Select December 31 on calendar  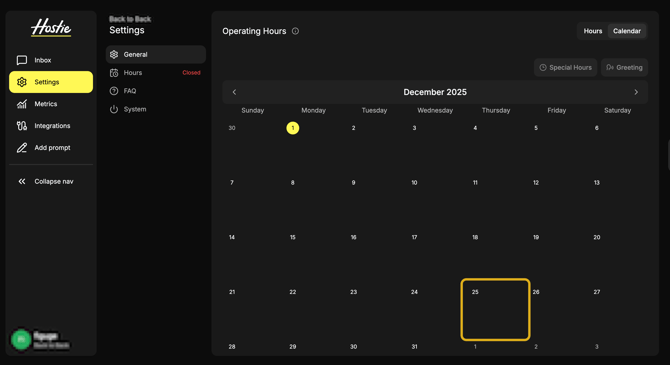(414, 347)
